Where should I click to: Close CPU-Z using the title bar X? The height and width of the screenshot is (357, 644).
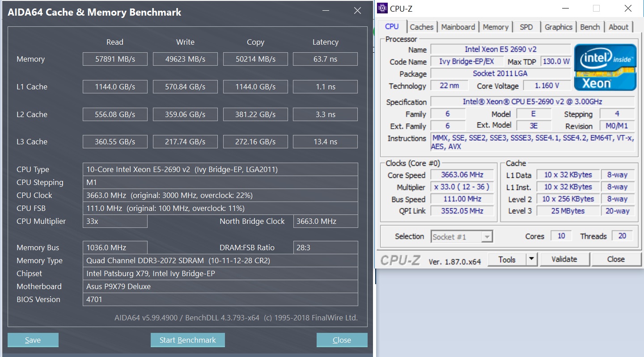628,8
